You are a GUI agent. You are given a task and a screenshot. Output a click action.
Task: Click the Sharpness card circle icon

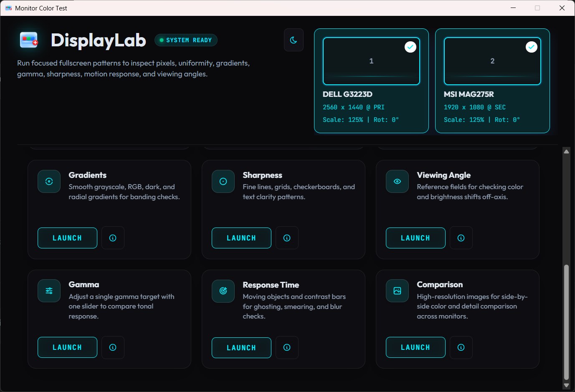pyautogui.click(x=223, y=182)
